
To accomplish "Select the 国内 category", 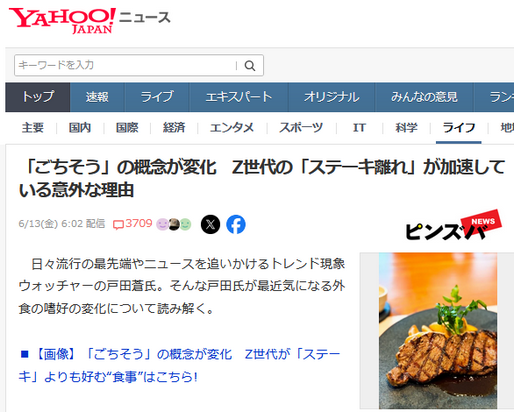I will (x=80, y=128).
